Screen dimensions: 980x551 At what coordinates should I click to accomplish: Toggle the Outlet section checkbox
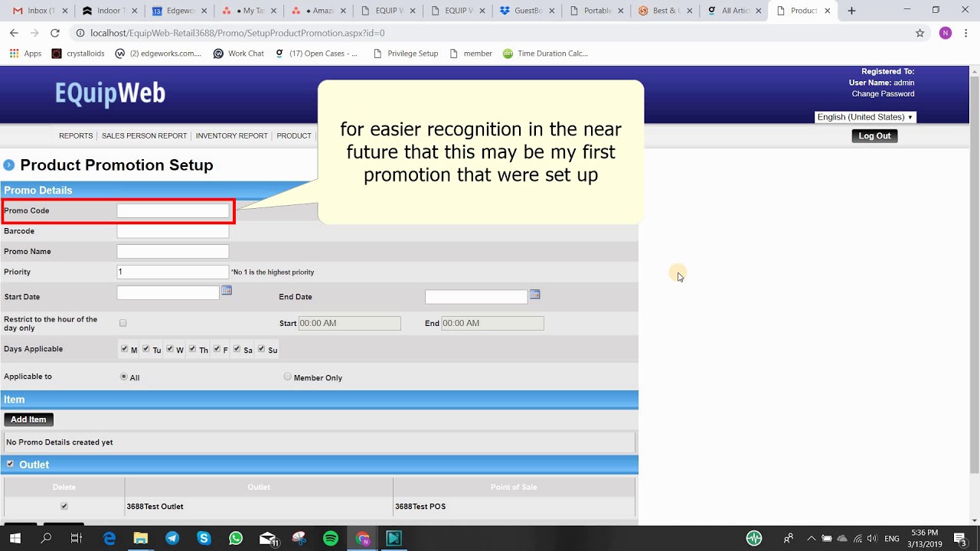point(11,464)
